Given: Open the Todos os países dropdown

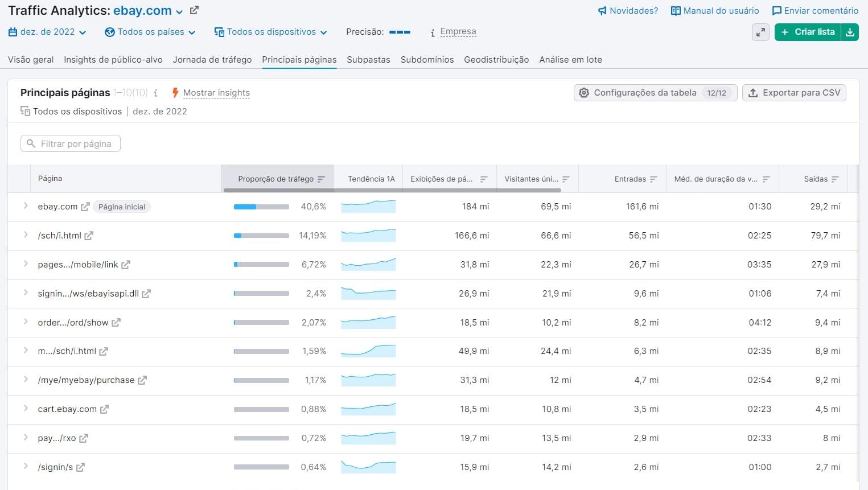Looking at the screenshot, I should click(x=150, y=32).
